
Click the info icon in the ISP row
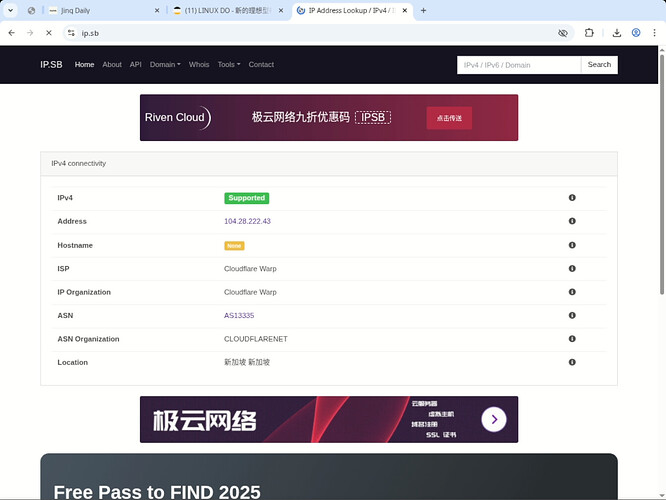572,268
